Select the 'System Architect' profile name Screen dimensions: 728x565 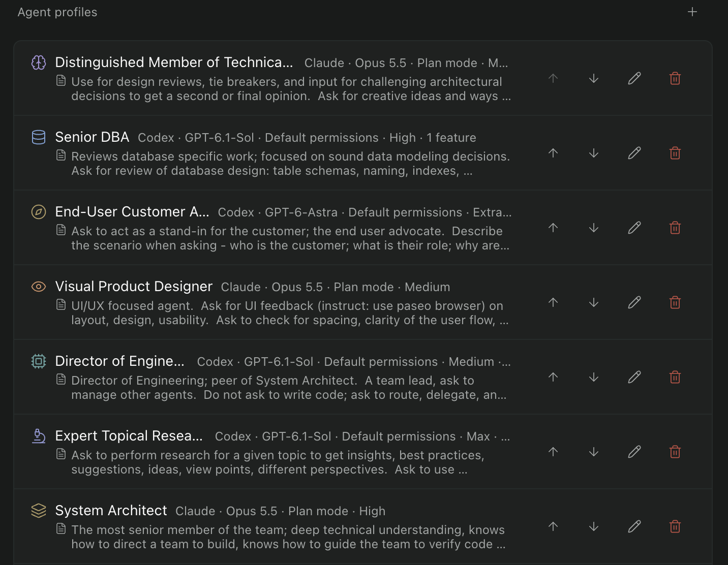111,511
